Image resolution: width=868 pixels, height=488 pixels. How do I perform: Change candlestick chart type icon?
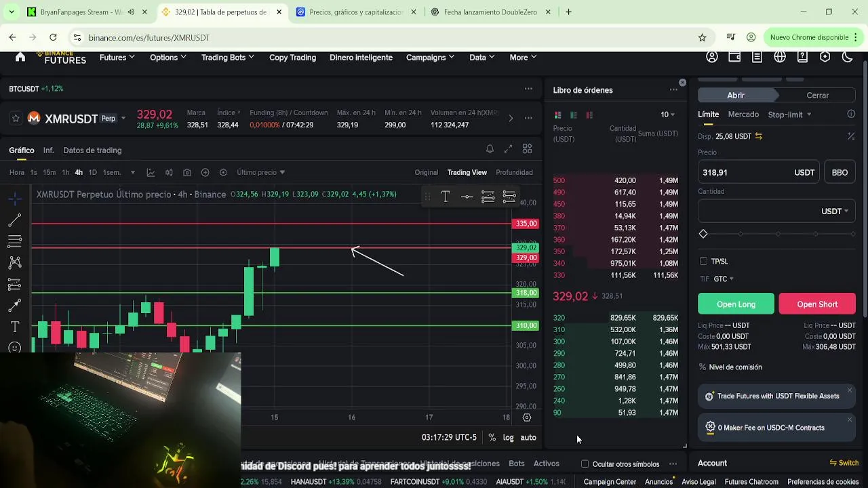(x=169, y=172)
